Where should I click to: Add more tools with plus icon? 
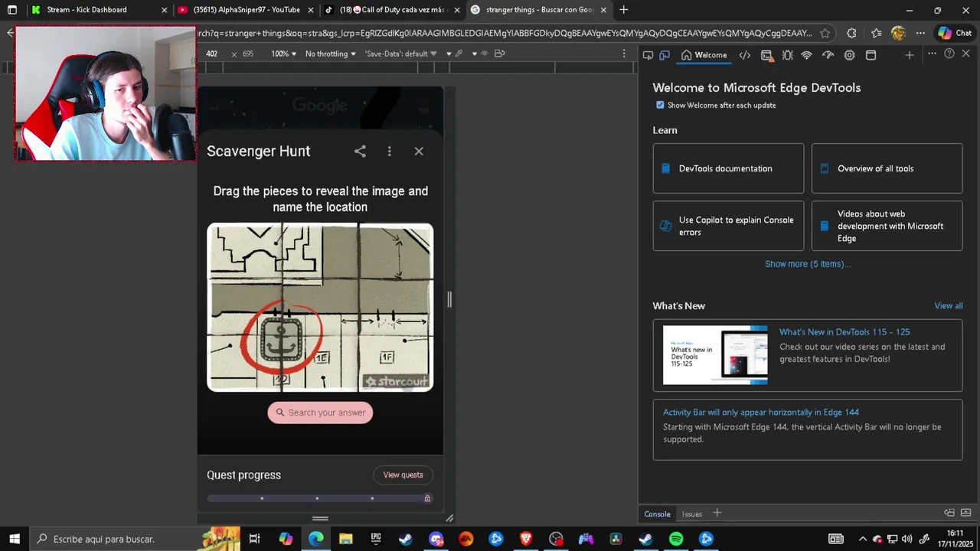coord(909,55)
